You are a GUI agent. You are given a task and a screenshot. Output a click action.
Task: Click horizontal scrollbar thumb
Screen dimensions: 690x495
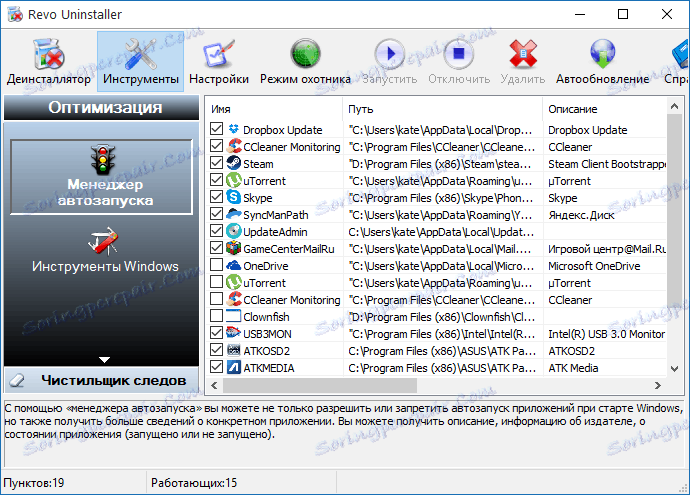click(x=320, y=385)
